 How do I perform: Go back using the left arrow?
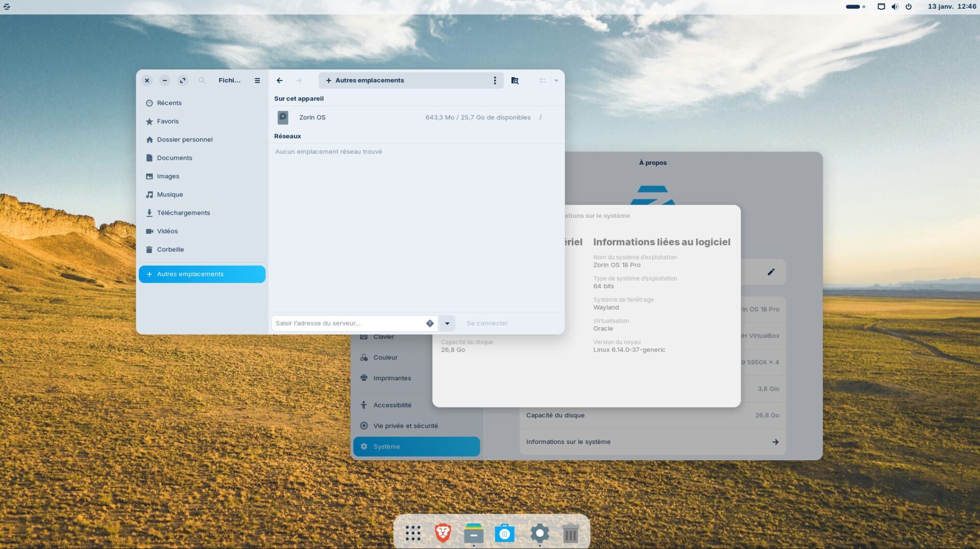[280, 81]
